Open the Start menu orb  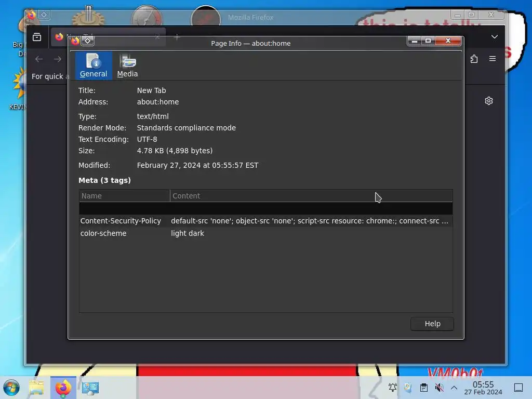(11, 388)
